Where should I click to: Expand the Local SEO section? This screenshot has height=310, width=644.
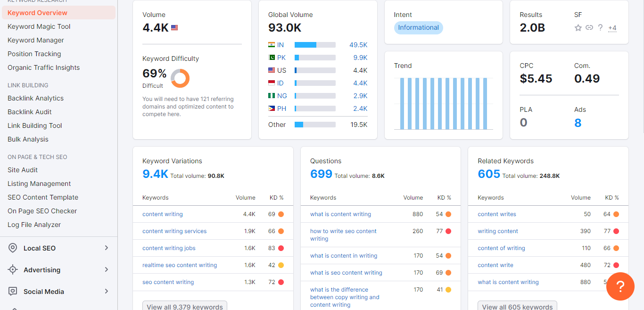(x=106, y=248)
